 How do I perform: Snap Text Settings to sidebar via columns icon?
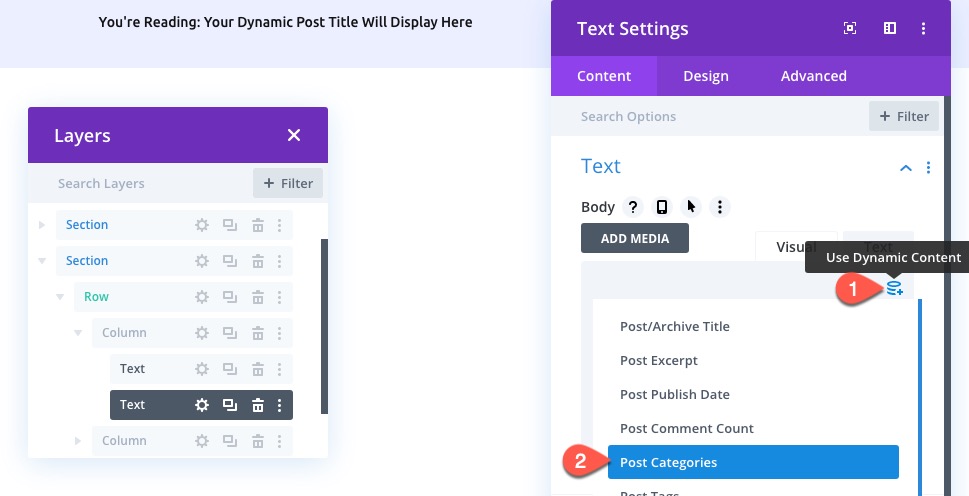[889, 29]
